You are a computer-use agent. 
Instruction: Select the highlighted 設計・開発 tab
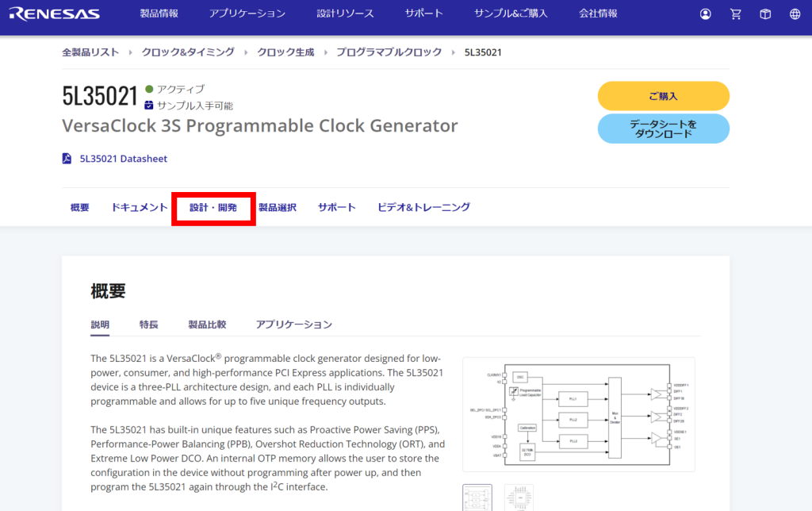[x=213, y=206]
